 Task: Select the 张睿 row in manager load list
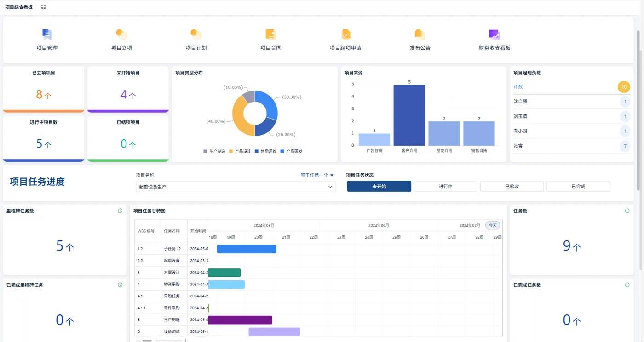pyautogui.click(x=570, y=146)
